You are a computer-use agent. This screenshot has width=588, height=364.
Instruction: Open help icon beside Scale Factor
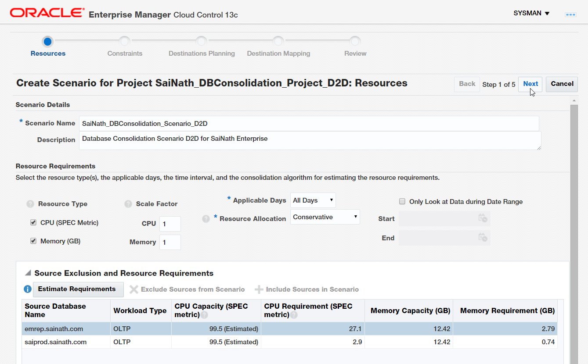[128, 204]
